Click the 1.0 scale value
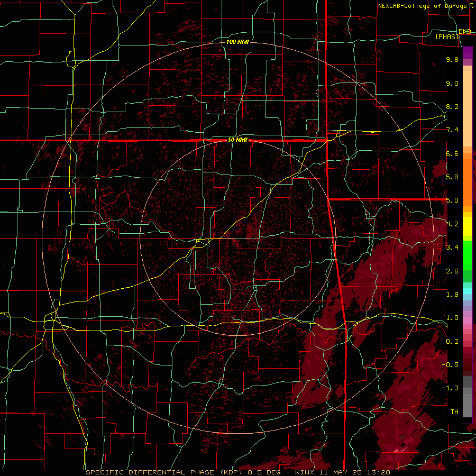Image resolution: width=476 pixels, height=476 pixels. click(x=452, y=318)
